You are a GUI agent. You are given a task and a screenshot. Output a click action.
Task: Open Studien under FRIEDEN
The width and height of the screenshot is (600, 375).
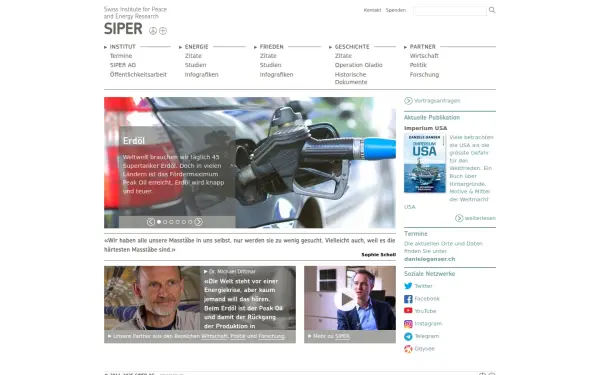tap(271, 65)
